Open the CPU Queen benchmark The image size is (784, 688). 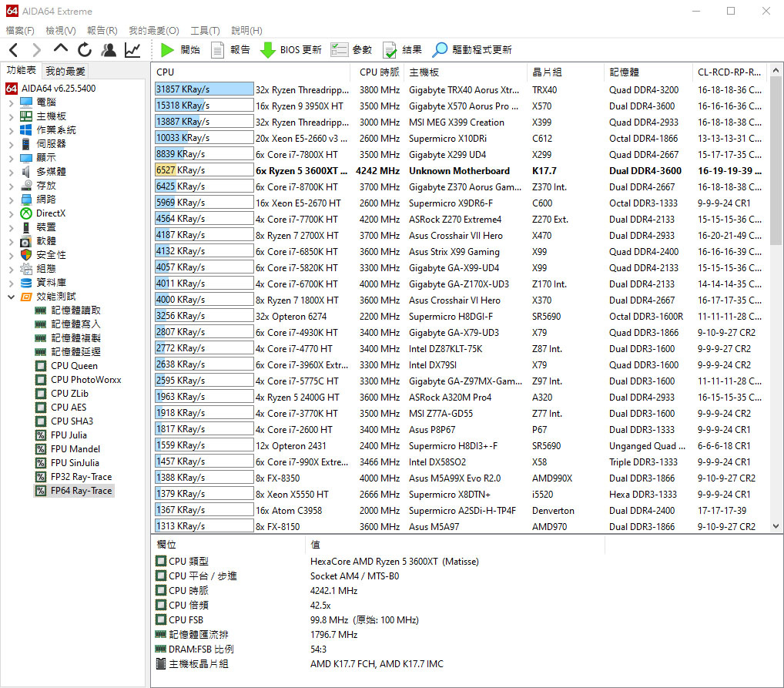66,366
